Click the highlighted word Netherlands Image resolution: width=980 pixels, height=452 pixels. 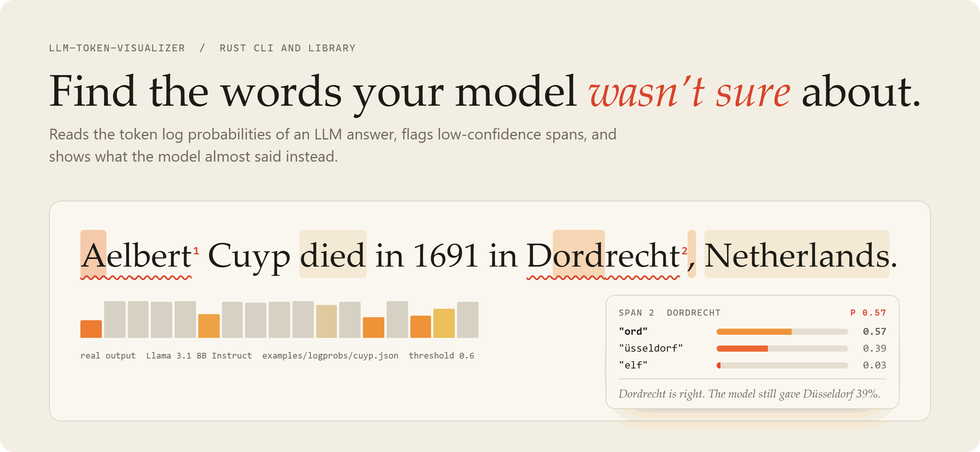tap(797, 254)
